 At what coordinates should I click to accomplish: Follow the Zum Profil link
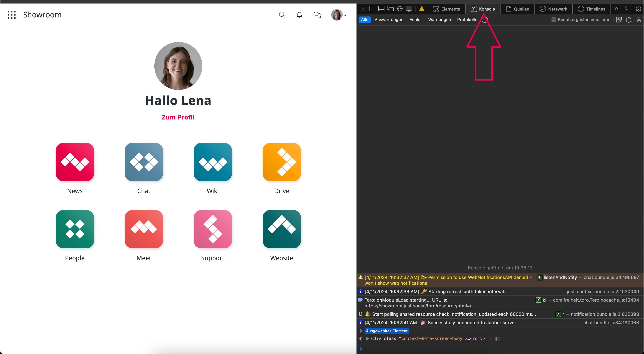178,117
